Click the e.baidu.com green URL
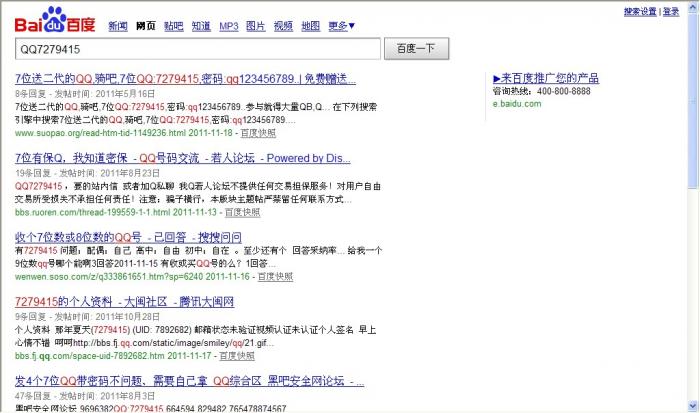700x413 pixels. pos(517,104)
